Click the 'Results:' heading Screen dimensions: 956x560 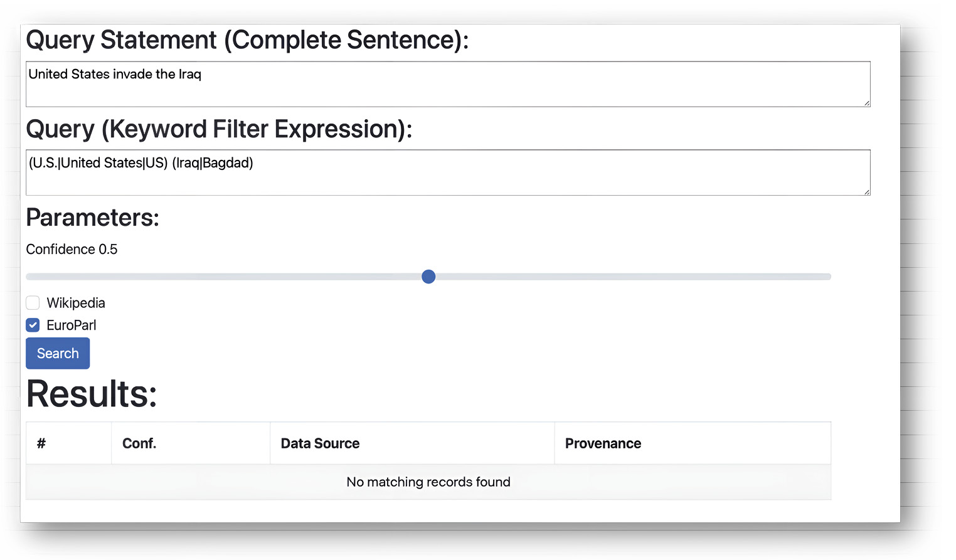click(92, 394)
